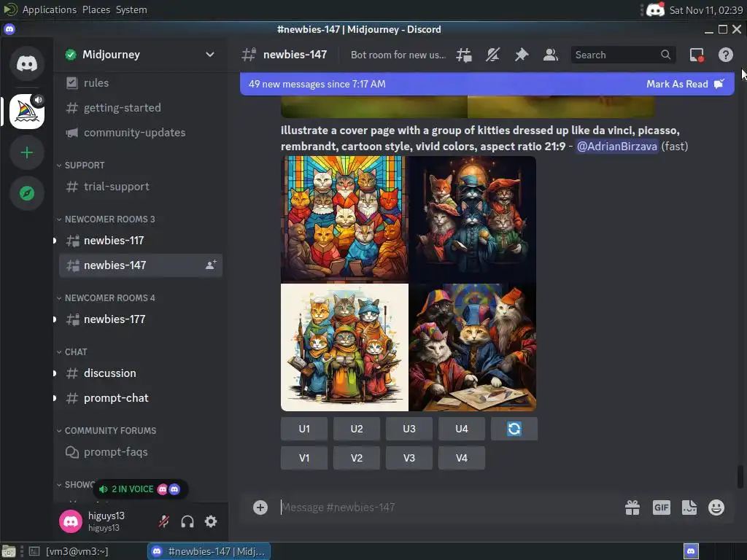Screen dimensions: 747x560
Task: Click Mark As Read button
Action: (x=685, y=85)
